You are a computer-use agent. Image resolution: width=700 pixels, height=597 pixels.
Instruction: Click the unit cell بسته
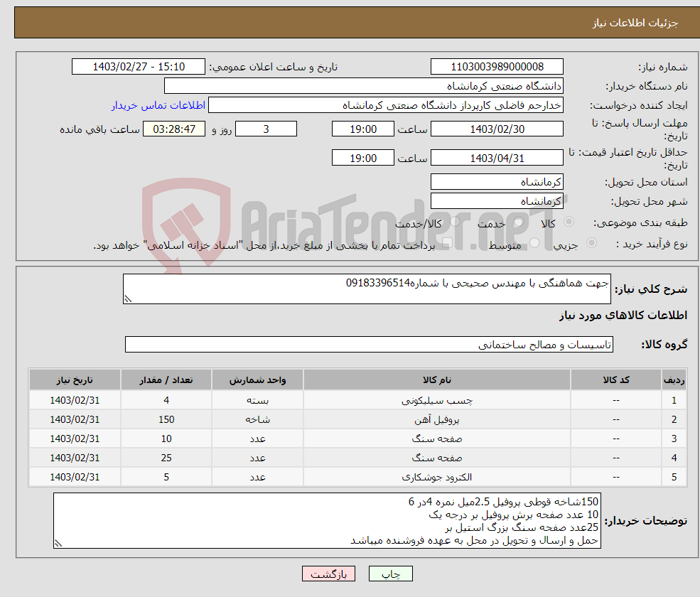pyautogui.click(x=257, y=401)
